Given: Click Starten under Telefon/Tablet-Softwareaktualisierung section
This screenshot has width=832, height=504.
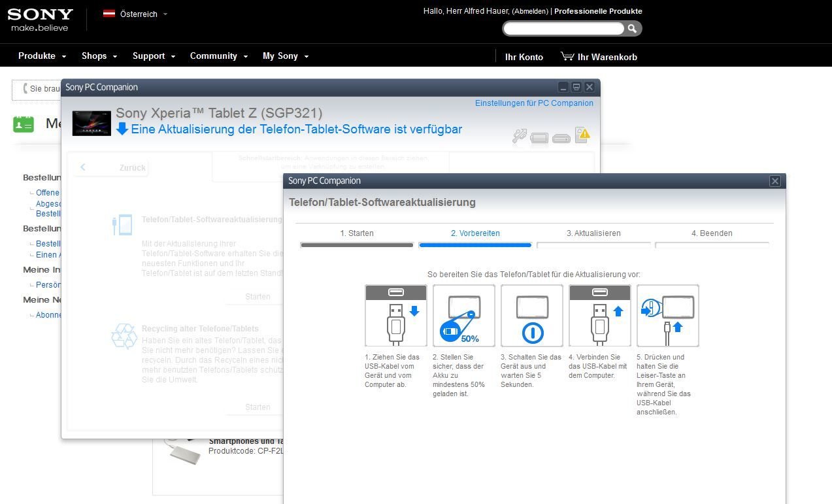Looking at the screenshot, I should point(258,297).
